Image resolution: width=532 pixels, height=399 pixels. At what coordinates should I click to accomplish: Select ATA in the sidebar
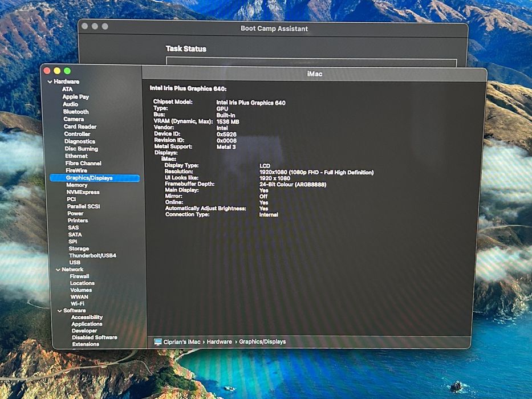tap(67, 89)
